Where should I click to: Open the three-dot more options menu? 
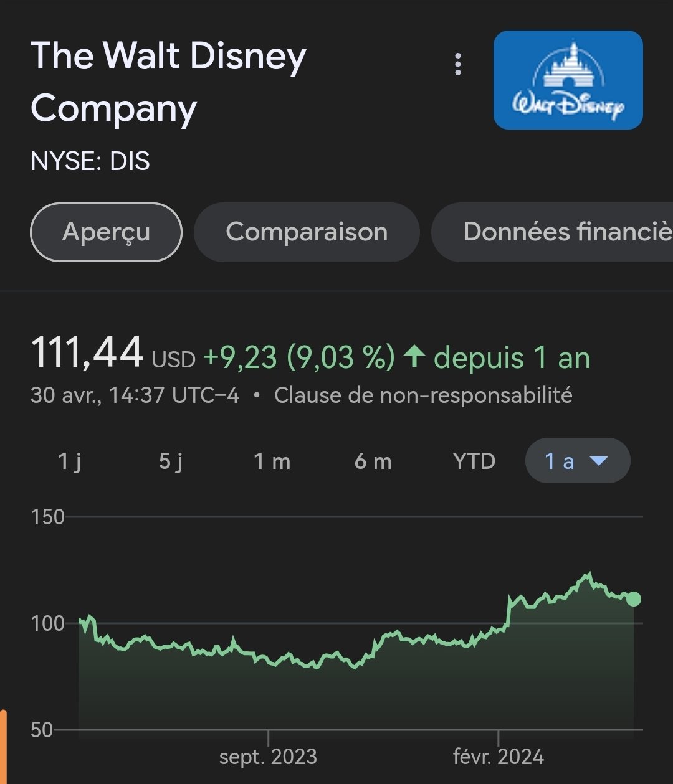(x=458, y=64)
